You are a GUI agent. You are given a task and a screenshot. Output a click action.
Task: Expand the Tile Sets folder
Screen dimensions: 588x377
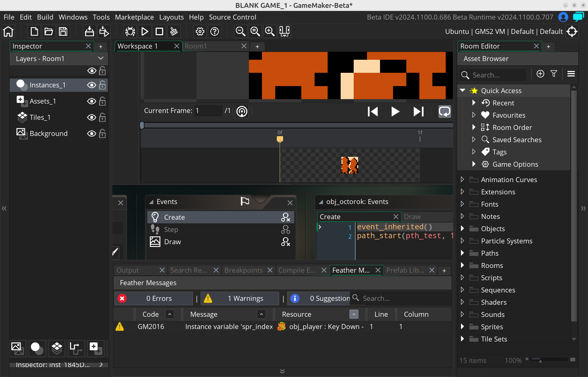pyautogui.click(x=462, y=339)
